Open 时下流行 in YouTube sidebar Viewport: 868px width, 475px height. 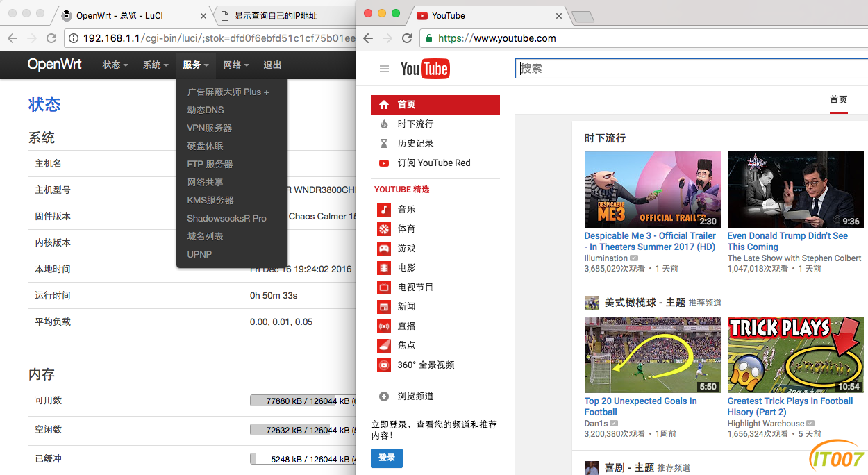415,124
